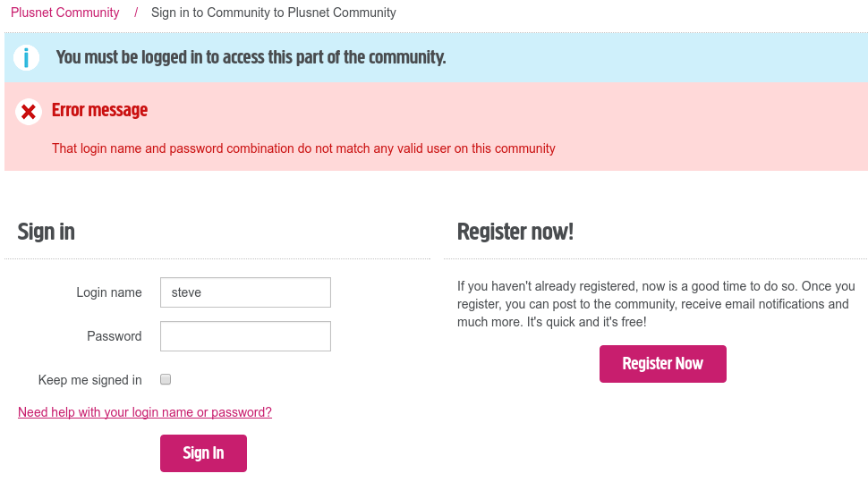Viewport: 868px width, 482px height.
Task: Click the Sign in to Community breadcrumb text
Action: pyautogui.click(x=274, y=13)
